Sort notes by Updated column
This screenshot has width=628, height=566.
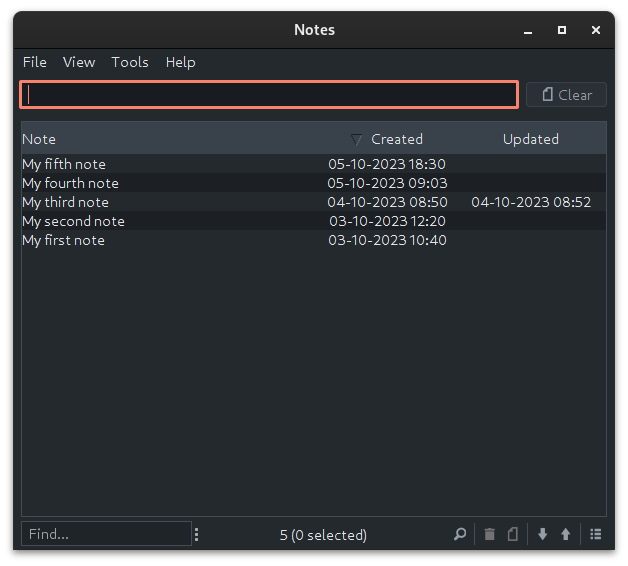click(x=530, y=139)
